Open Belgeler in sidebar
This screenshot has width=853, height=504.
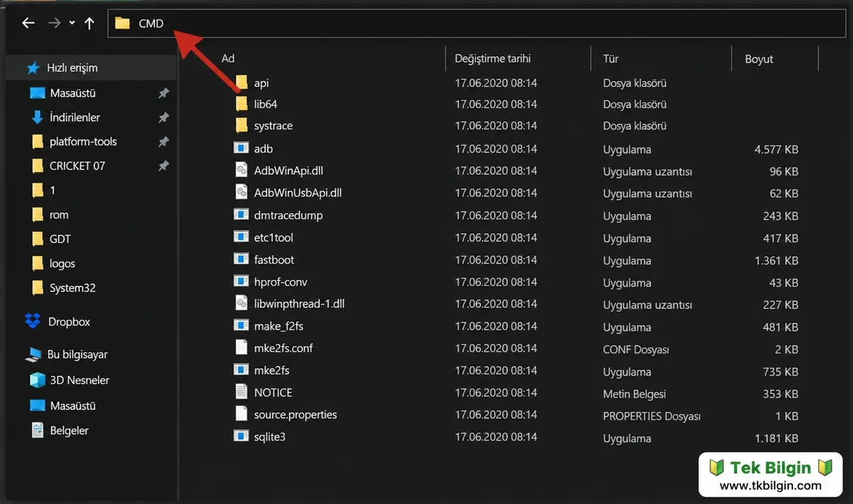click(x=69, y=431)
